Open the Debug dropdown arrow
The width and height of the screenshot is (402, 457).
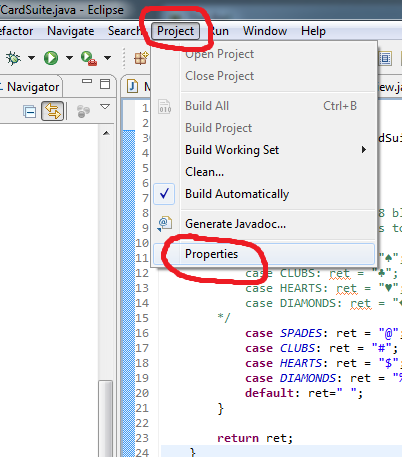[31, 58]
